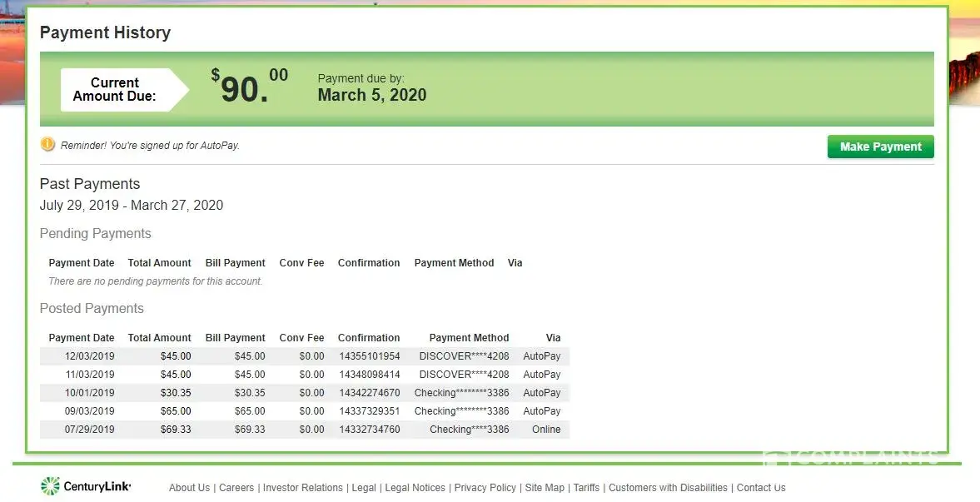980x502 pixels.
Task: Click the July 29, 2019 - March 27, 2020 date range
Action: 132,205
